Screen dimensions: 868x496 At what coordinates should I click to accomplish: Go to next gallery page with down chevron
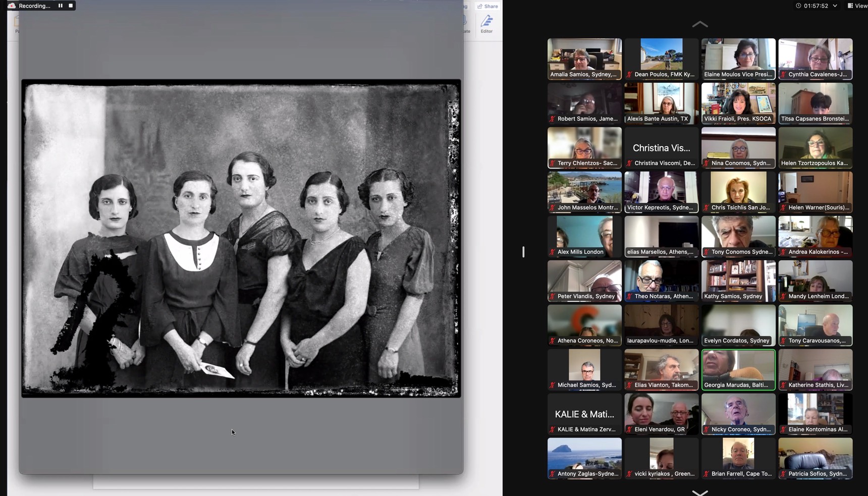(x=700, y=492)
